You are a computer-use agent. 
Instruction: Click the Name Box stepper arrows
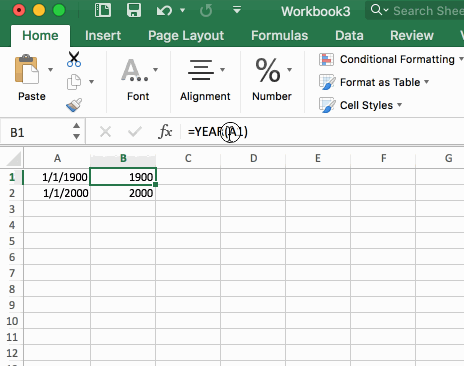77,131
